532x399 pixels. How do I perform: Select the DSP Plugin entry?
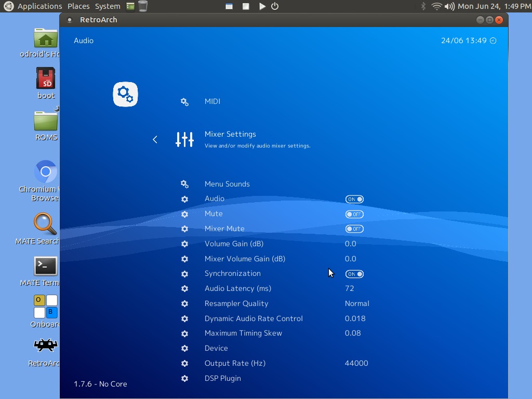(x=222, y=378)
